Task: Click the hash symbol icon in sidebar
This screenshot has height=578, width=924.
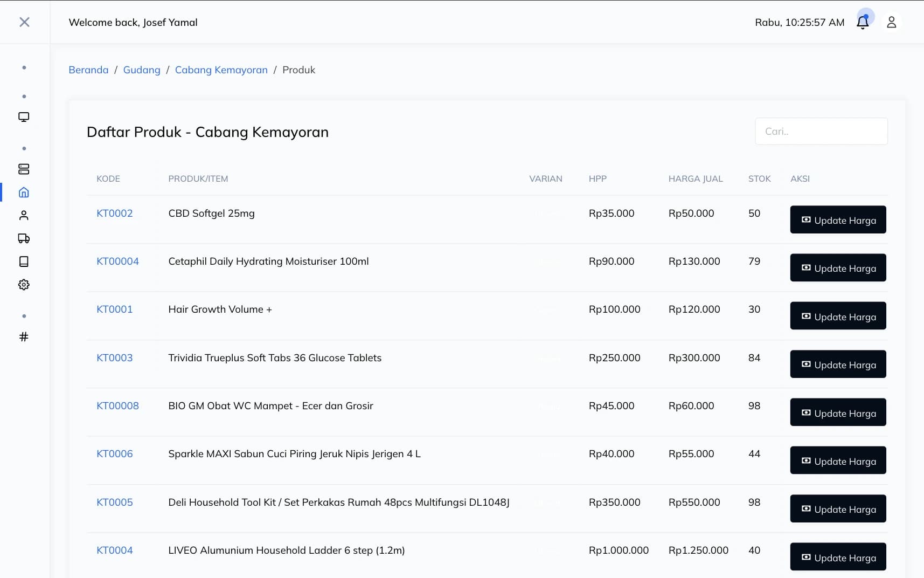Action: (24, 337)
